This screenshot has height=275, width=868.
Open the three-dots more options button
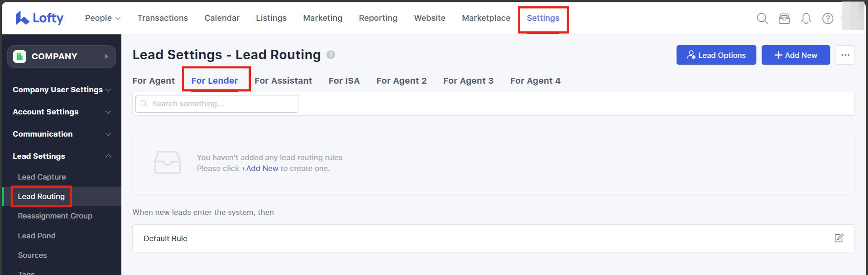click(845, 55)
